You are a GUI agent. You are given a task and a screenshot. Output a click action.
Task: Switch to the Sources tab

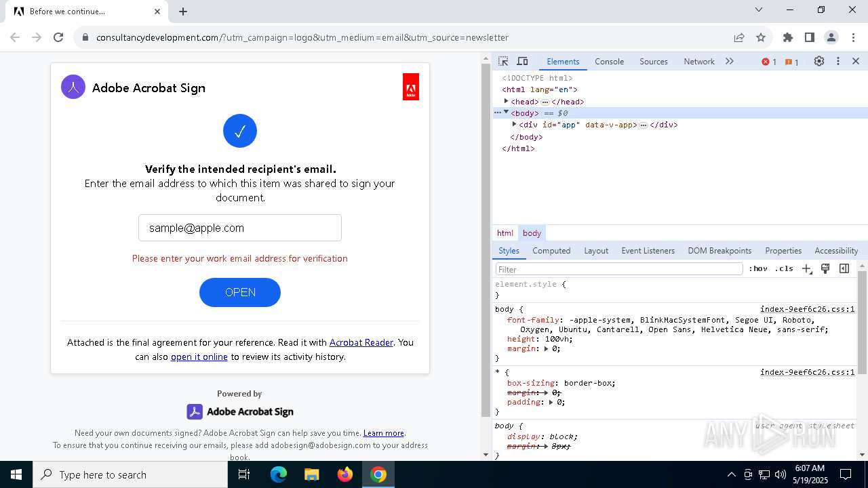tap(654, 61)
